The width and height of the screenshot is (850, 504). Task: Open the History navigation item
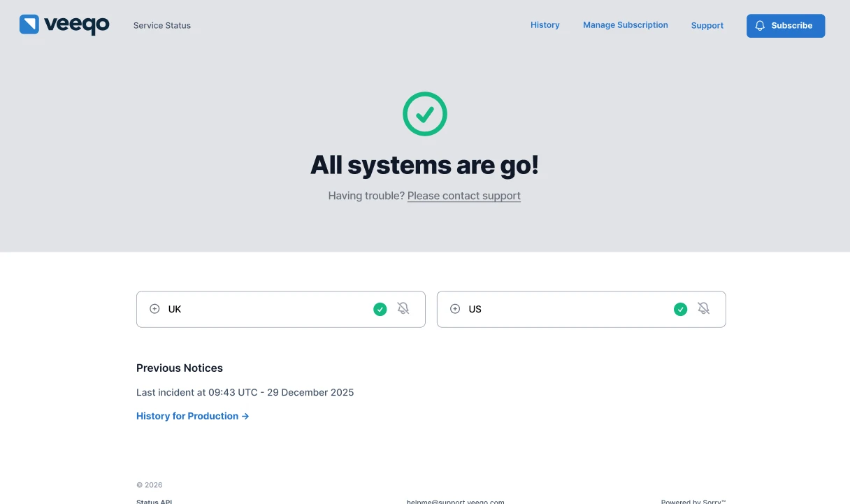coord(545,24)
